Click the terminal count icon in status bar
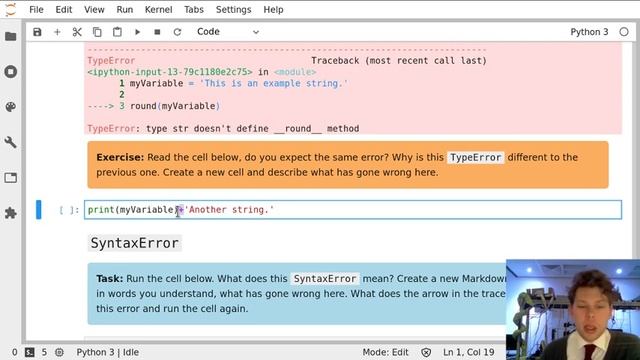640x360 pixels. tap(29, 352)
